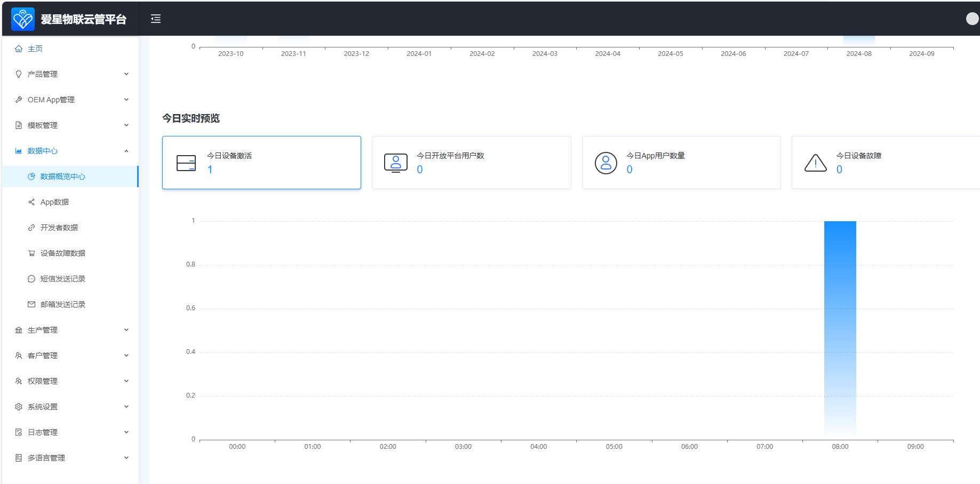Click the person icon in 今日App用户数量 card
The width and height of the screenshot is (980, 484).
tap(606, 163)
